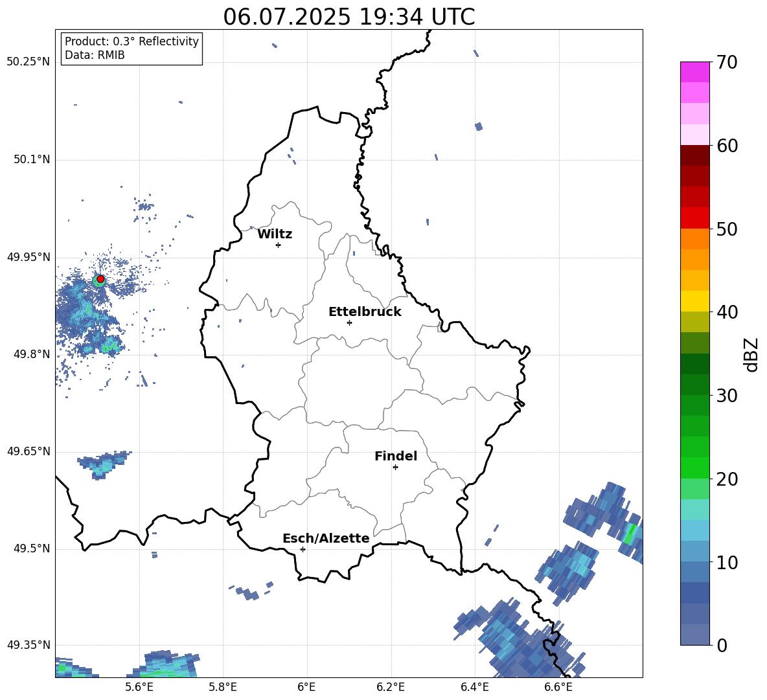The height and width of the screenshot is (700, 767).
Task: Select the Wiltz city label
Action: (x=275, y=234)
